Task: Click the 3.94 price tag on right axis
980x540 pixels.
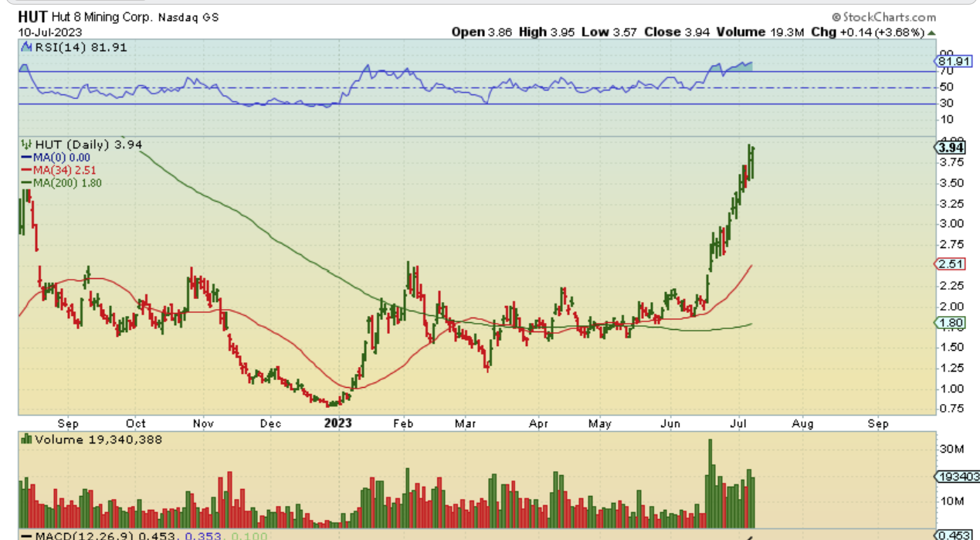Action: coord(949,147)
